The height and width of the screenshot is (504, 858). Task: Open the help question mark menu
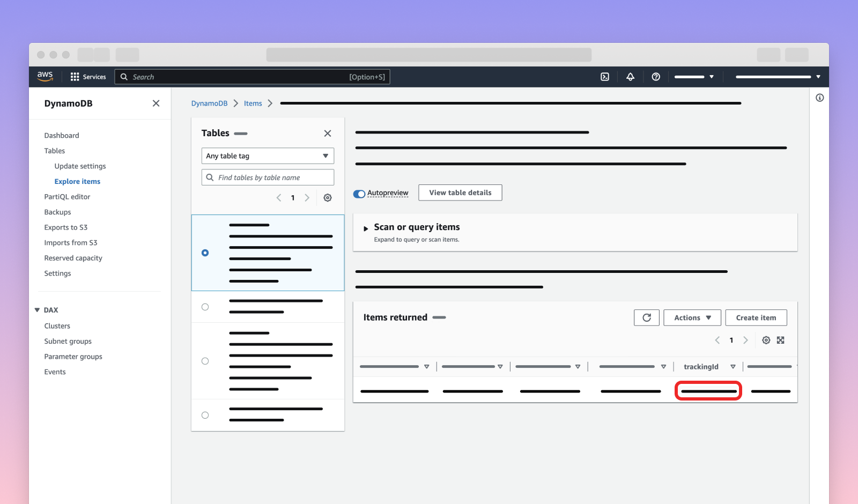[x=656, y=77]
